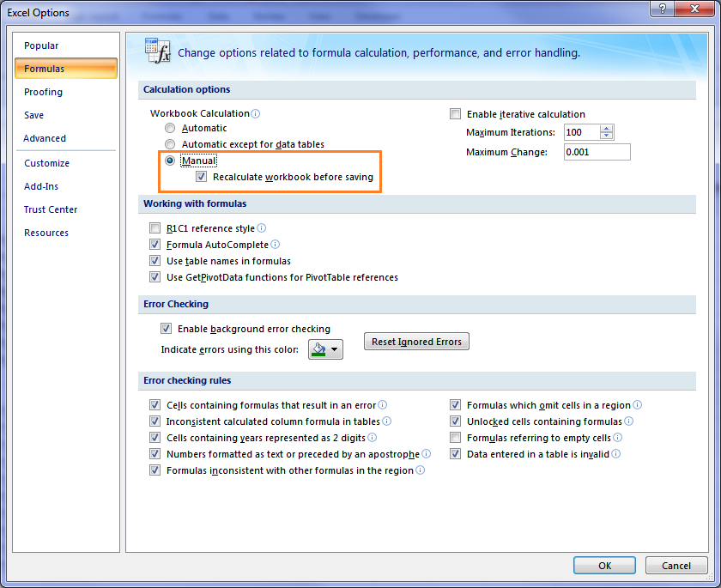Close the Excel Options dialog
Viewport: 721px width, 588px height.
point(694,9)
